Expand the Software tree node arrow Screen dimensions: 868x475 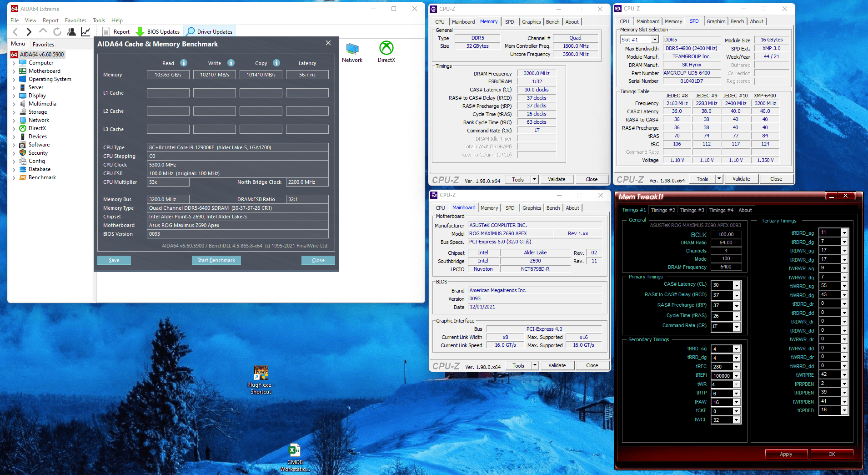tap(14, 145)
